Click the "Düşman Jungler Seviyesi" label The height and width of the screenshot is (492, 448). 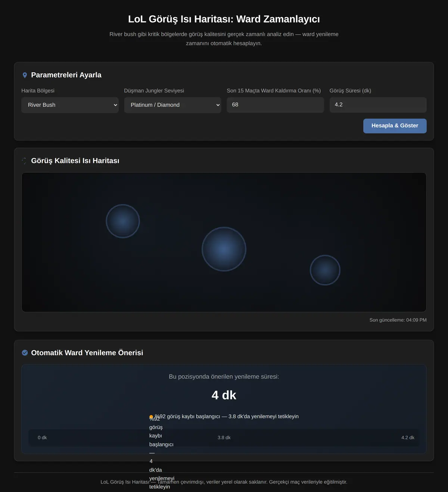point(154,91)
